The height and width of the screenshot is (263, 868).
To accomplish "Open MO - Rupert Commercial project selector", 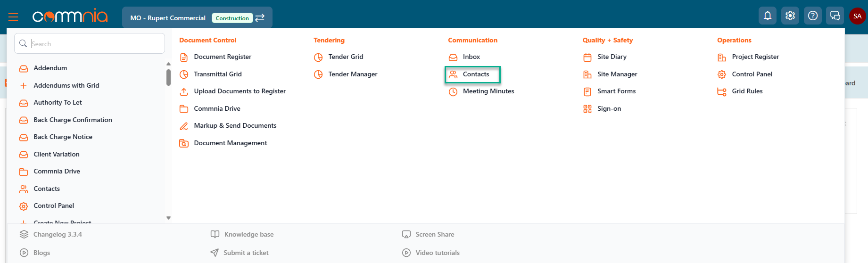I will [x=197, y=17].
